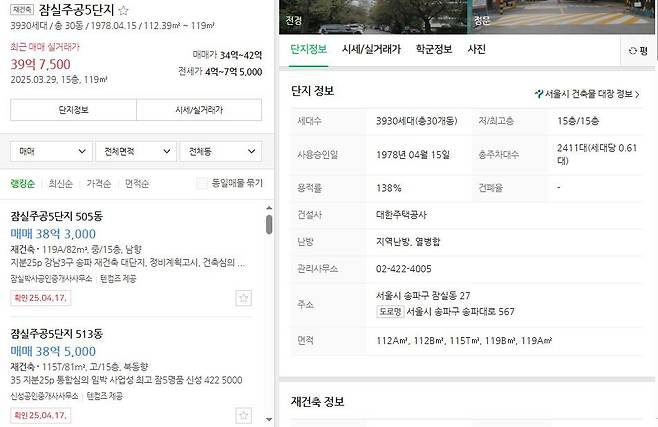Sort listings by 최신순
This screenshot has width=658, height=427.
[x=60, y=184]
